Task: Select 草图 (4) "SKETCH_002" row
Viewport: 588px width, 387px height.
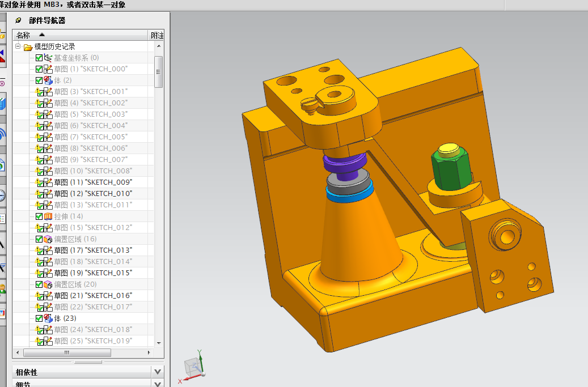Action: click(x=83, y=103)
